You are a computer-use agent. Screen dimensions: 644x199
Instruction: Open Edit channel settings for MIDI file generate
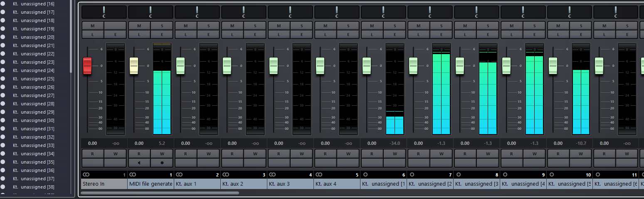click(x=162, y=34)
